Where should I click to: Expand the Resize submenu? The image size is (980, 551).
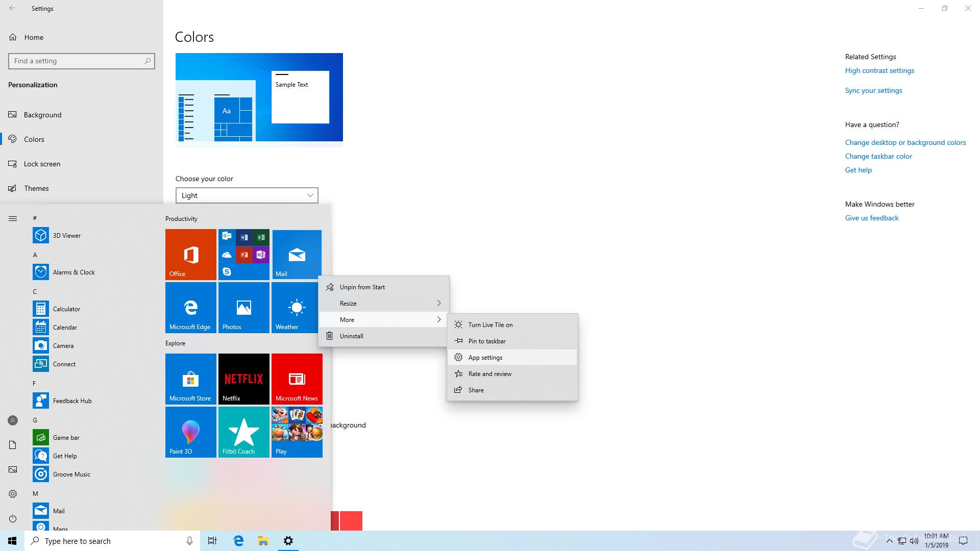pyautogui.click(x=384, y=303)
